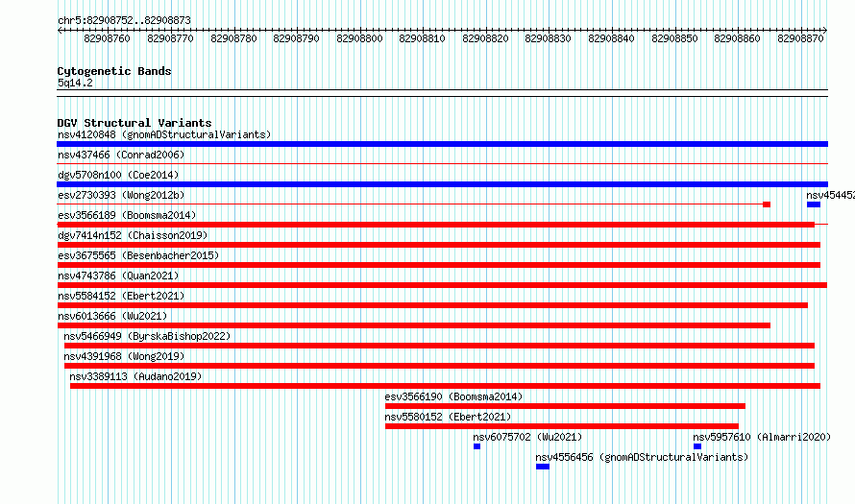Click the small red block of esv2730393
Screen dimensions: 855x504
click(x=766, y=204)
